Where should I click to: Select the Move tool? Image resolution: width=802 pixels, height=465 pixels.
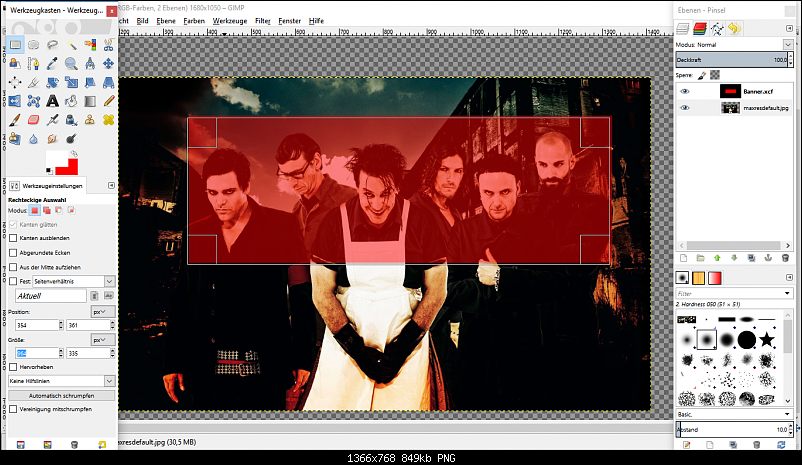coord(108,63)
